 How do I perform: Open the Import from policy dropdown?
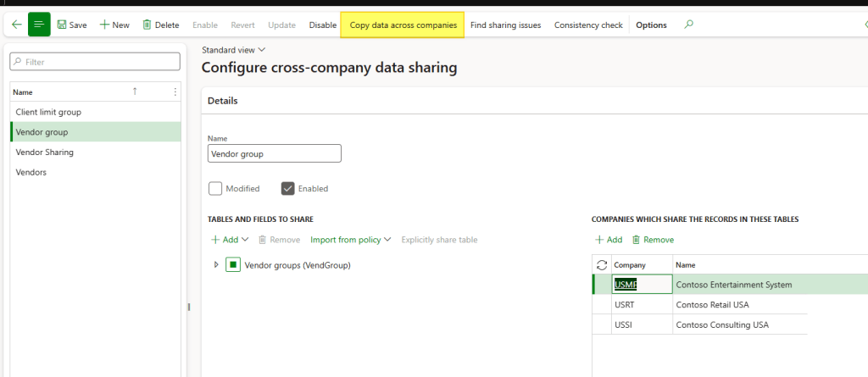350,240
